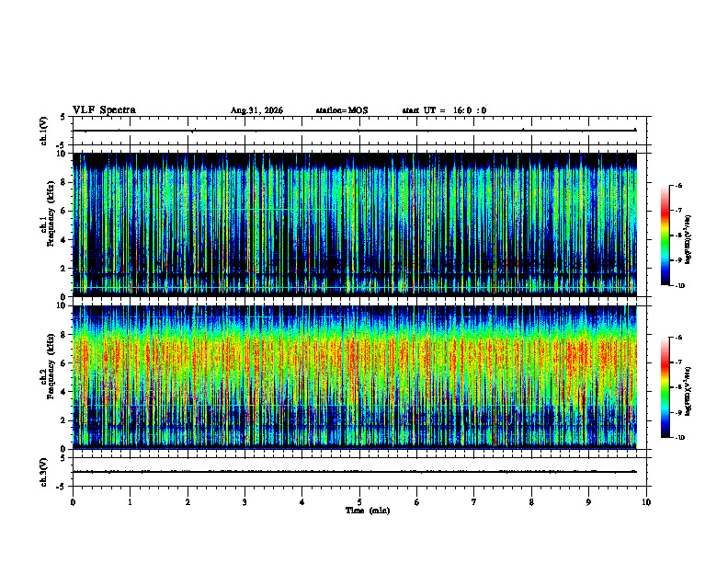
Task: Click the Time (min) axis label
Action: 368,511
